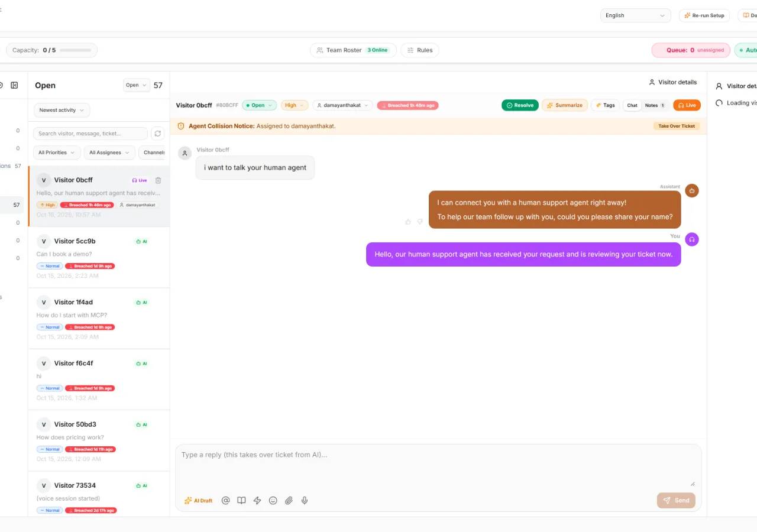
Task: Click the Send button
Action: click(676, 501)
